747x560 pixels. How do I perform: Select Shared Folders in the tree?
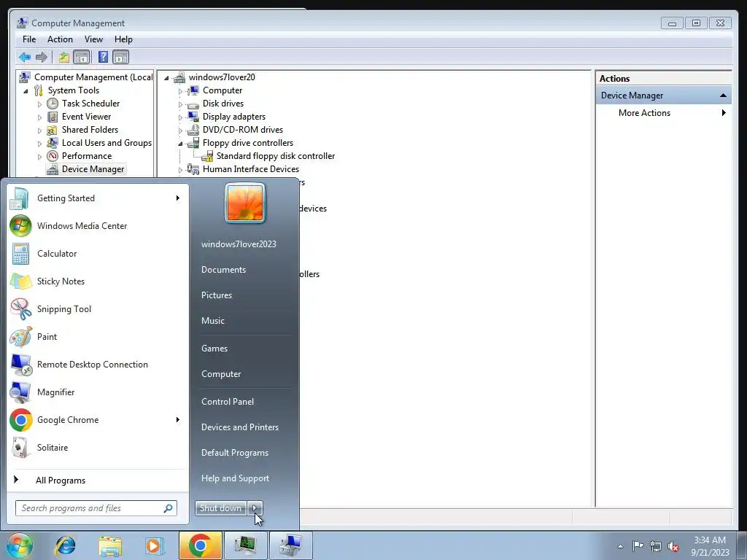[x=90, y=130]
